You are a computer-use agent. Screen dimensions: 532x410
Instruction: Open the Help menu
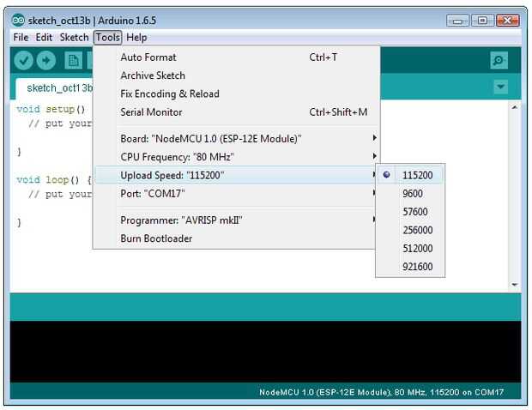tap(136, 37)
